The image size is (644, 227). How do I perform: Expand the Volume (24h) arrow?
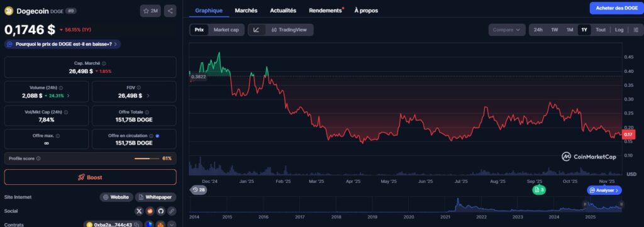coord(68,96)
